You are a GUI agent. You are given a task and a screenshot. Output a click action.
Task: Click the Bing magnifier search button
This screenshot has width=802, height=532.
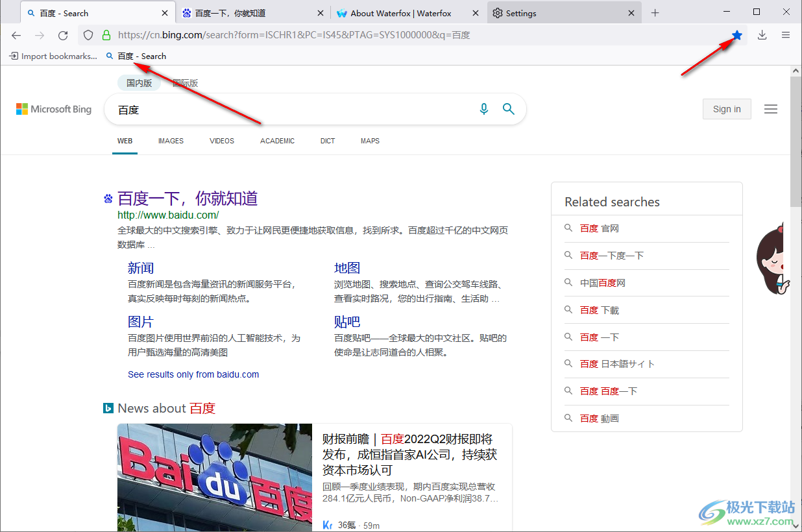[x=509, y=109]
